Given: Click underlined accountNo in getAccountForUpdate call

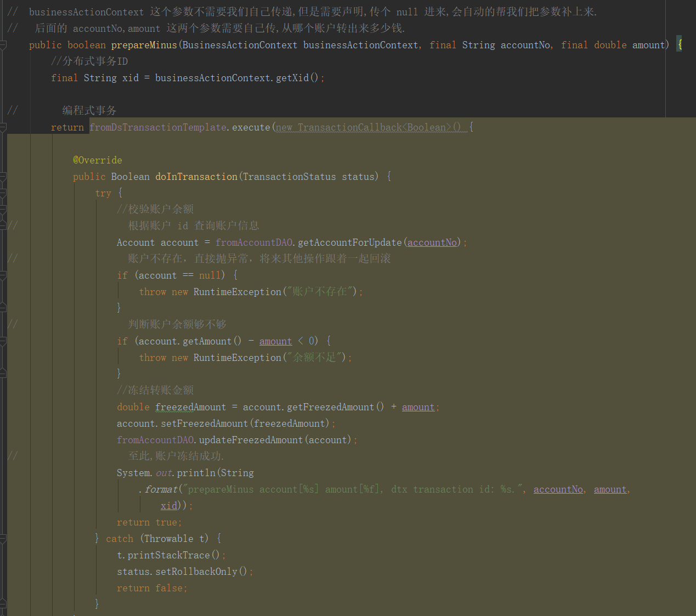Looking at the screenshot, I should (432, 242).
